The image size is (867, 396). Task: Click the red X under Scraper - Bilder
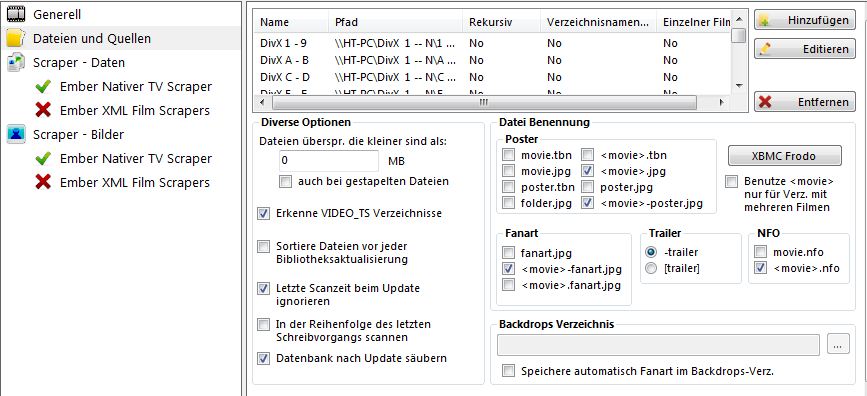click(x=43, y=183)
